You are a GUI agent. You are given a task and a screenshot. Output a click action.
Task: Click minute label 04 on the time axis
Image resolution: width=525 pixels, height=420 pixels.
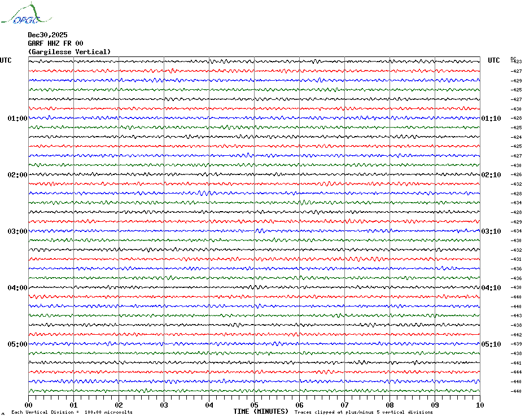(x=209, y=405)
